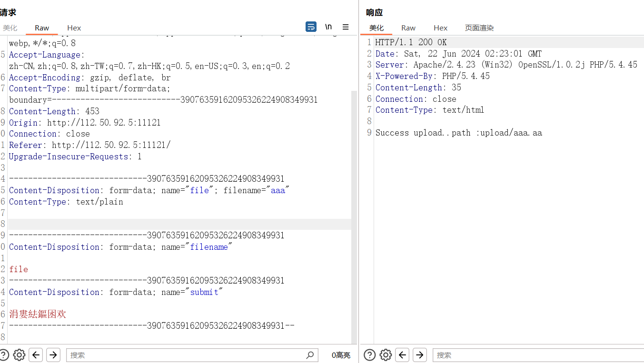Open help icon below request panel
The width and height of the screenshot is (644, 363).
pos(3,355)
